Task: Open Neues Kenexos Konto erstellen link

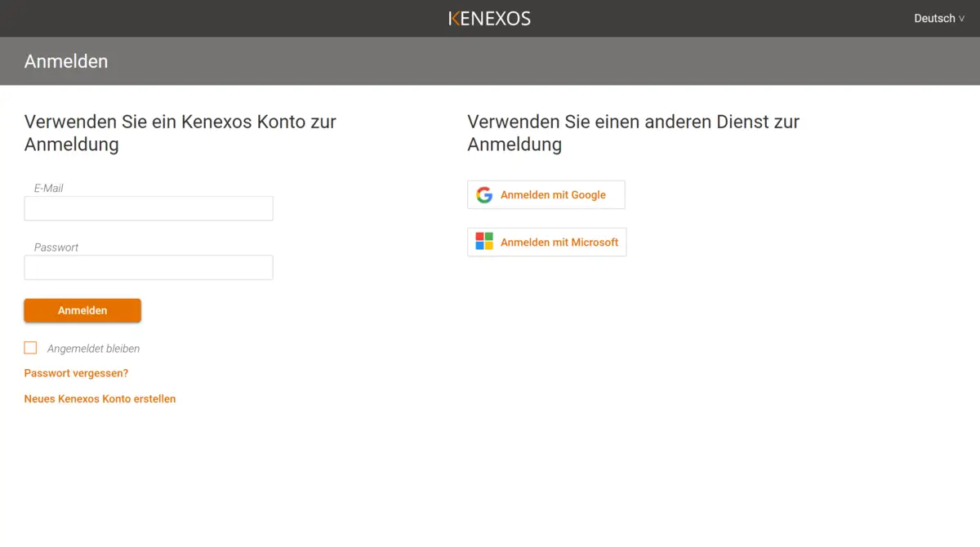Action: 100,399
